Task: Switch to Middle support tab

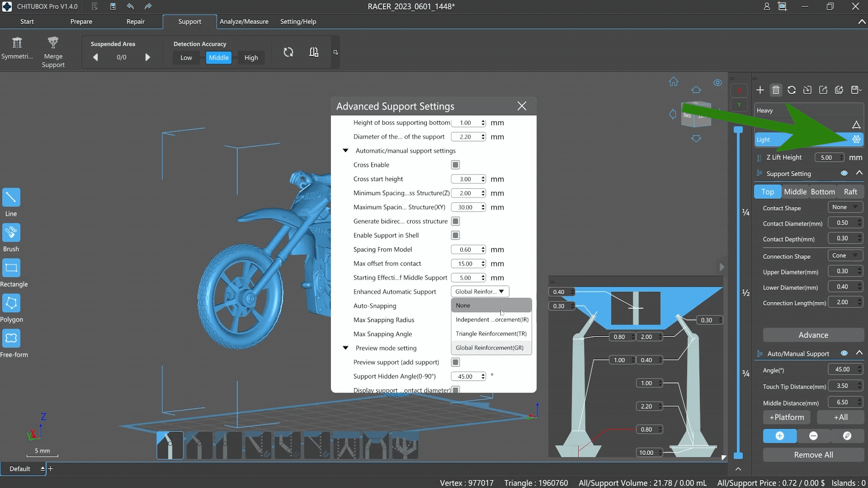Action: click(795, 192)
